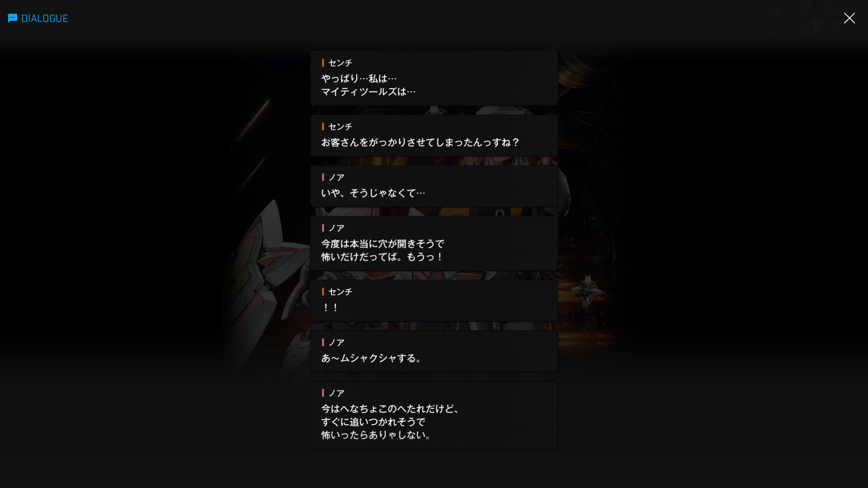Select the message '今度は本当に穴が開きそうで'
Viewport: 868px width, 488px height.
(x=434, y=243)
